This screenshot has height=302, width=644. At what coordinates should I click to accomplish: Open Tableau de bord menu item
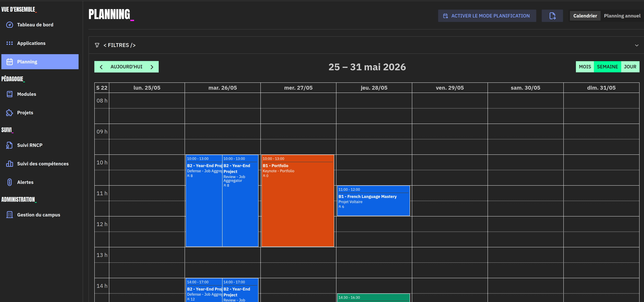(x=40, y=25)
